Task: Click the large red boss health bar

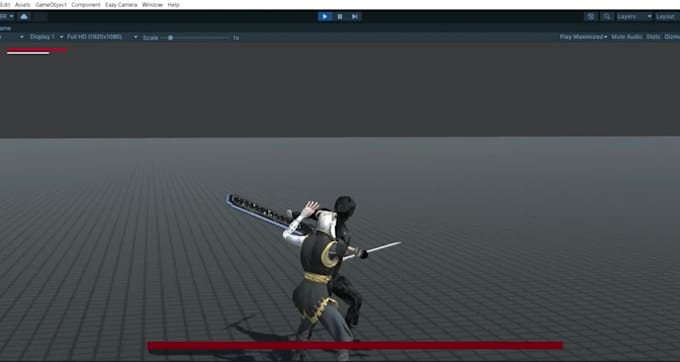Action: click(x=355, y=346)
